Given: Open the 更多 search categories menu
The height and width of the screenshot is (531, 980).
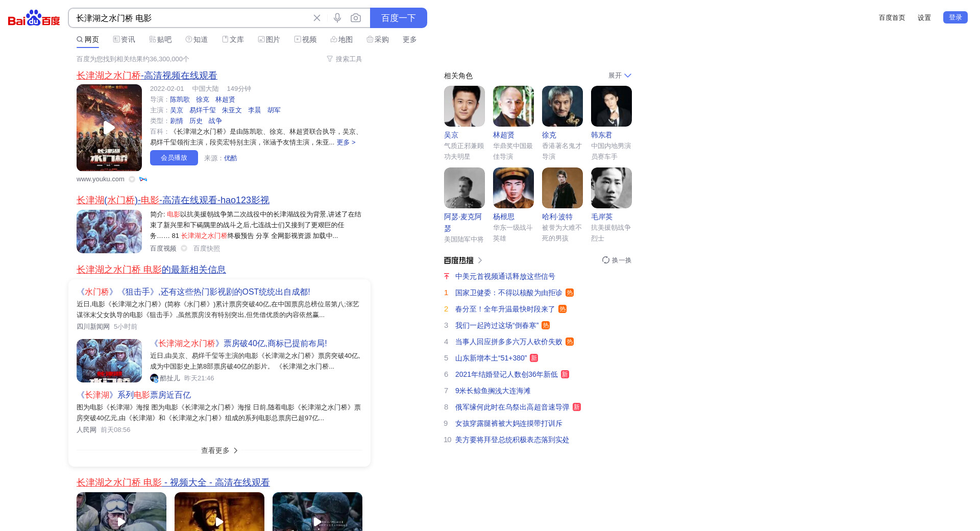Looking at the screenshot, I should click(x=409, y=40).
